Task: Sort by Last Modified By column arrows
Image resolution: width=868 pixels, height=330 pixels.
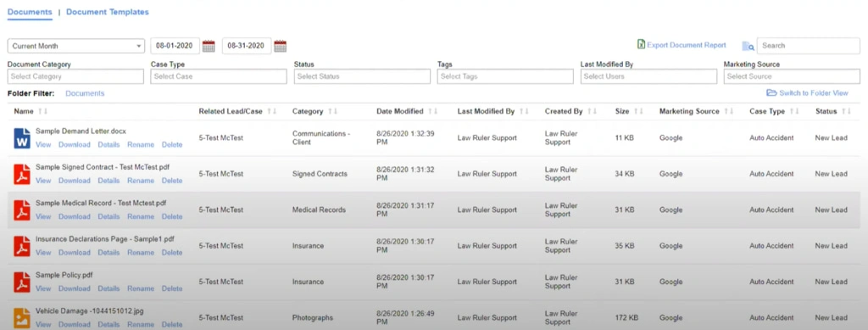Action: (x=524, y=111)
